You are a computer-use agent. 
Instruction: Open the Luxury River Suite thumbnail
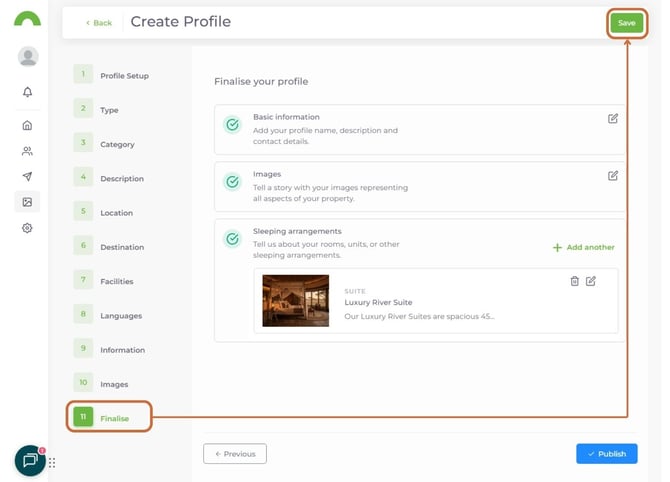point(295,301)
